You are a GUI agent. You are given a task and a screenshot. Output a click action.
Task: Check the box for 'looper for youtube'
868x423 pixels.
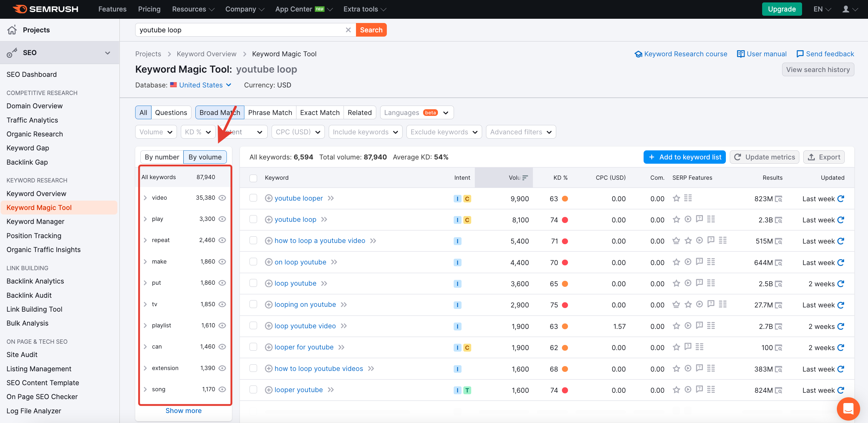point(253,347)
